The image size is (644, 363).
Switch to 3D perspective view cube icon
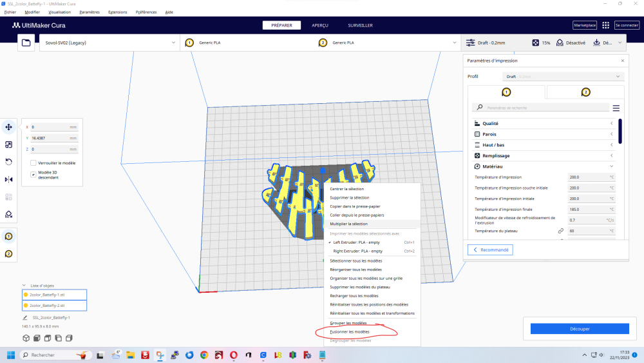click(x=26, y=338)
